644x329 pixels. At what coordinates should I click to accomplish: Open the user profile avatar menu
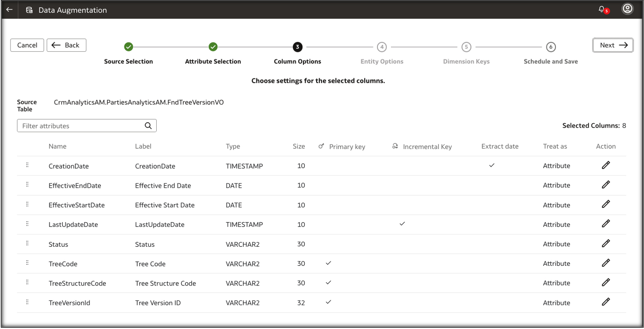tap(627, 9)
